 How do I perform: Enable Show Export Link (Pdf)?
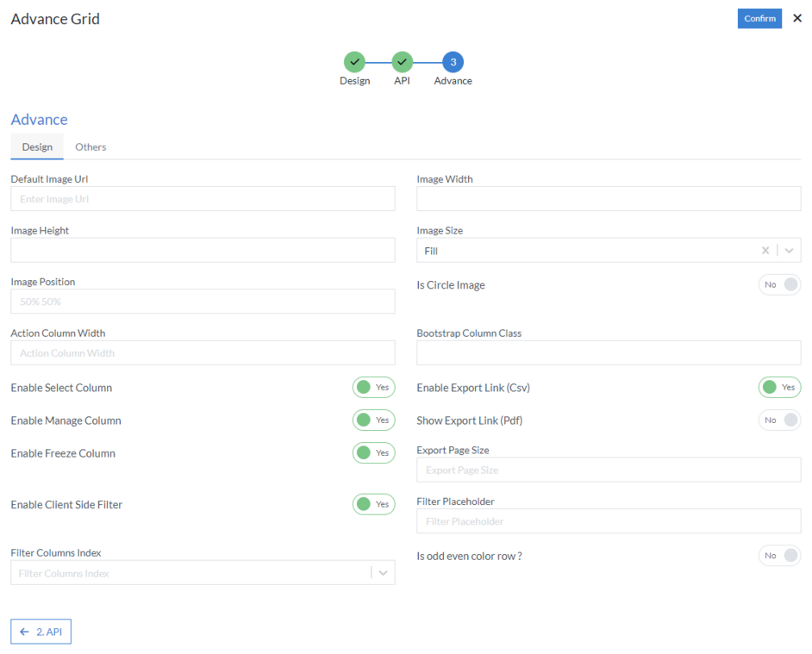[779, 420]
